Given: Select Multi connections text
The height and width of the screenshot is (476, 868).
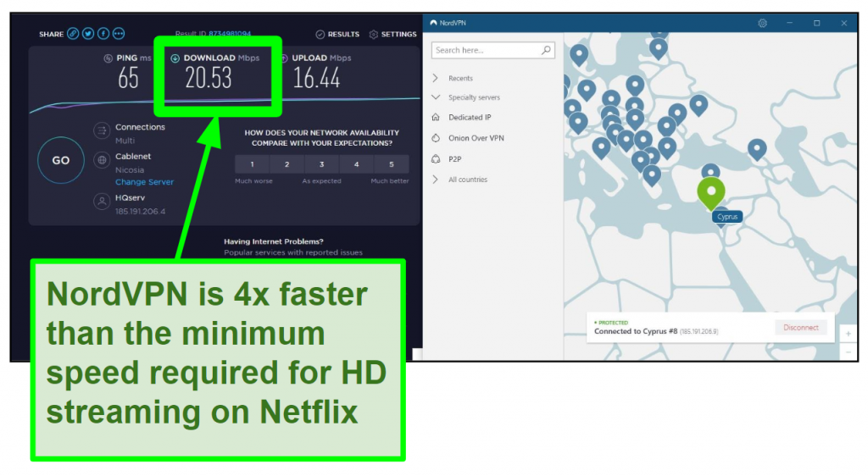Looking at the screenshot, I should [x=125, y=141].
